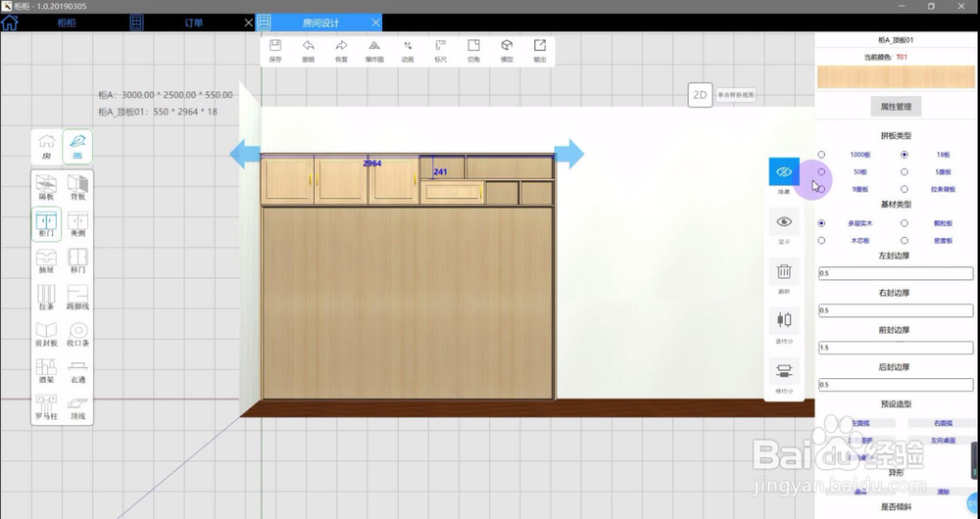Select the 密度板 base material radio
This screenshot has height=519, width=980.
[x=904, y=241]
